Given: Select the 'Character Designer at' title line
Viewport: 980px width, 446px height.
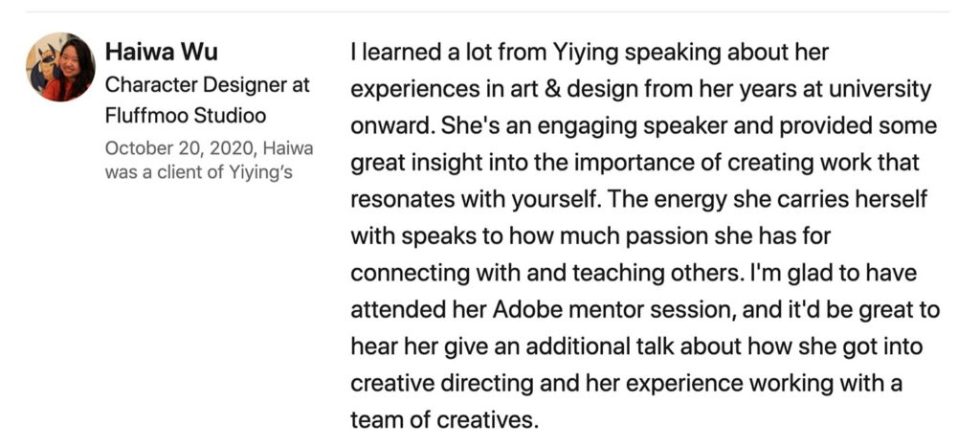Looking at the screenshot, I should (x=208, y=85).
